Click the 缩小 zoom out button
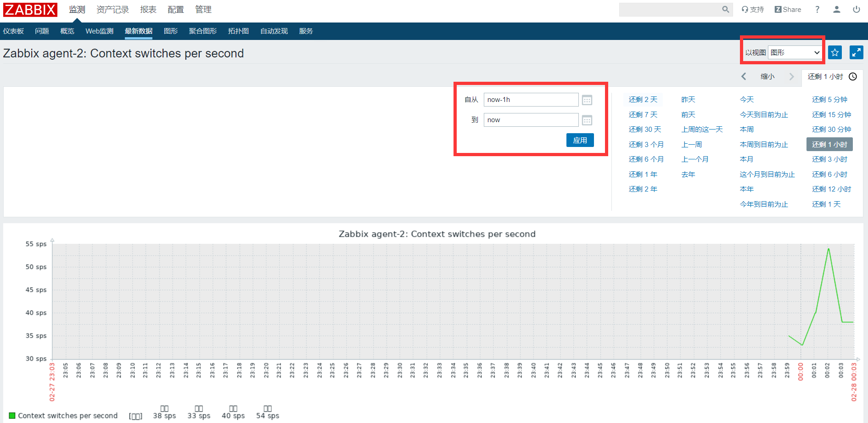The image size is (868, 423). pyautogui.click(x=767, y=77)
